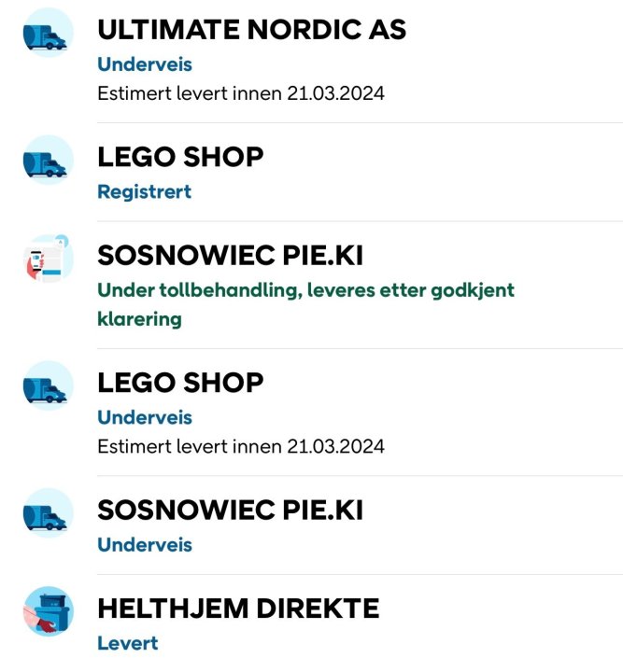Click estimated delivery date under ULTIMATE NORDIC AS
The image size is (623, 672).
click(x=241, y=93)
